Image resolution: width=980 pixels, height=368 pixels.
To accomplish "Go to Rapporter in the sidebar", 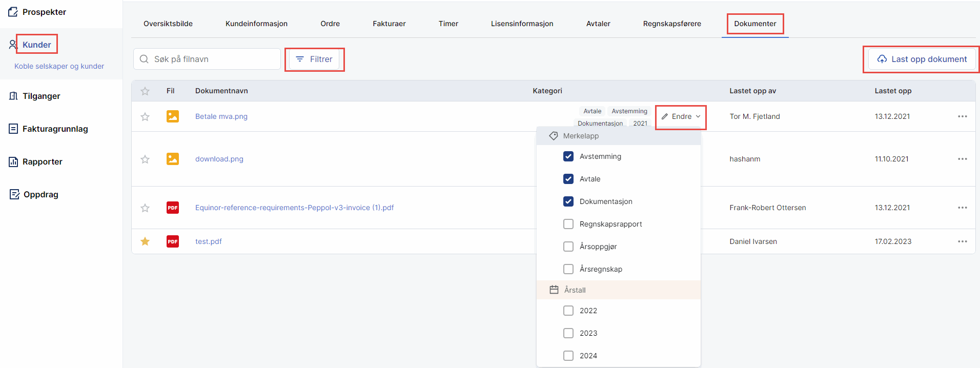I will [x=42, y=162].
